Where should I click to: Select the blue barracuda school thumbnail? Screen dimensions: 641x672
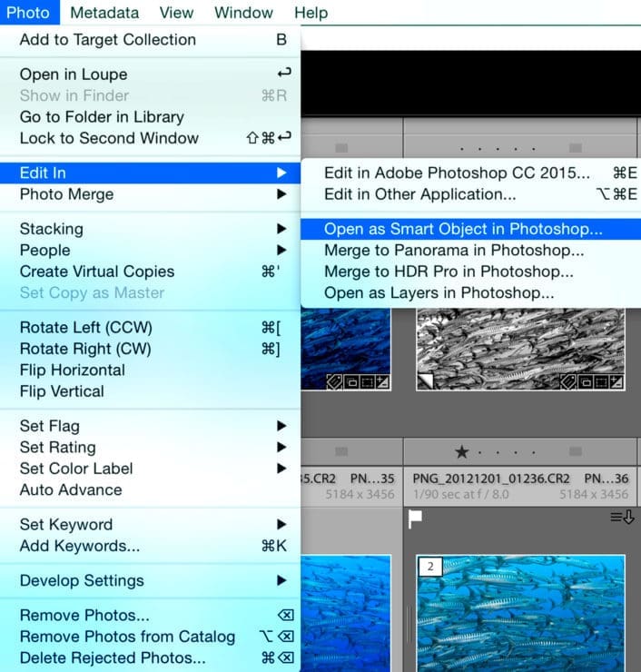coord(520,613)
